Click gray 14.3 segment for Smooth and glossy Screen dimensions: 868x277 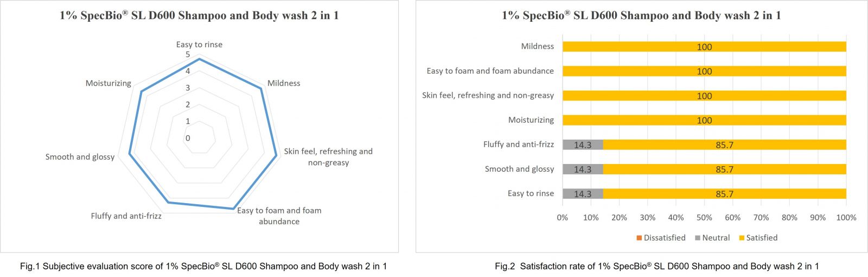coord(583,169)
